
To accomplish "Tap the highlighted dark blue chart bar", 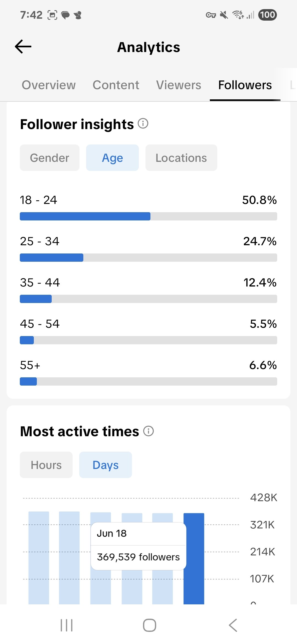I will [x=194, y=558].
